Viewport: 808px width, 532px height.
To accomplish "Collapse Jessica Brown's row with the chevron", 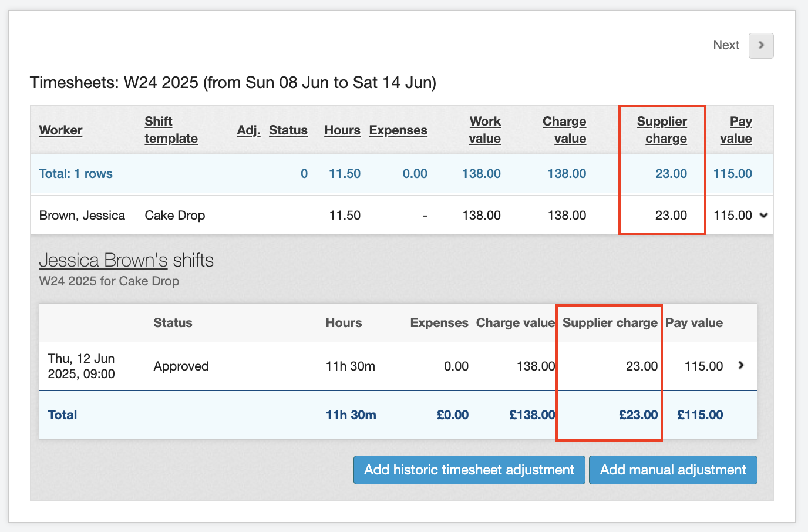I will (x=763, y=216).
